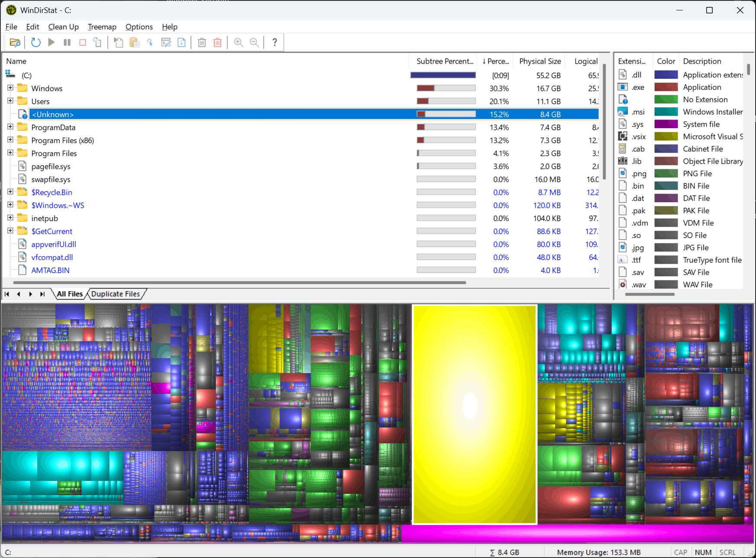
Task: Open the File menu
Action: click(x=11, y=27)
